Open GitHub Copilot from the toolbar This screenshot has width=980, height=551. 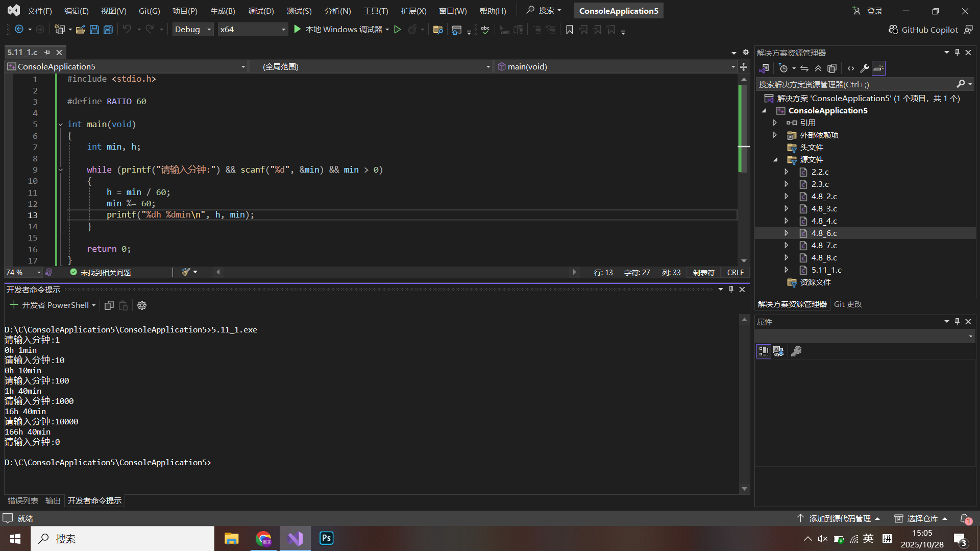click(923, 30)
